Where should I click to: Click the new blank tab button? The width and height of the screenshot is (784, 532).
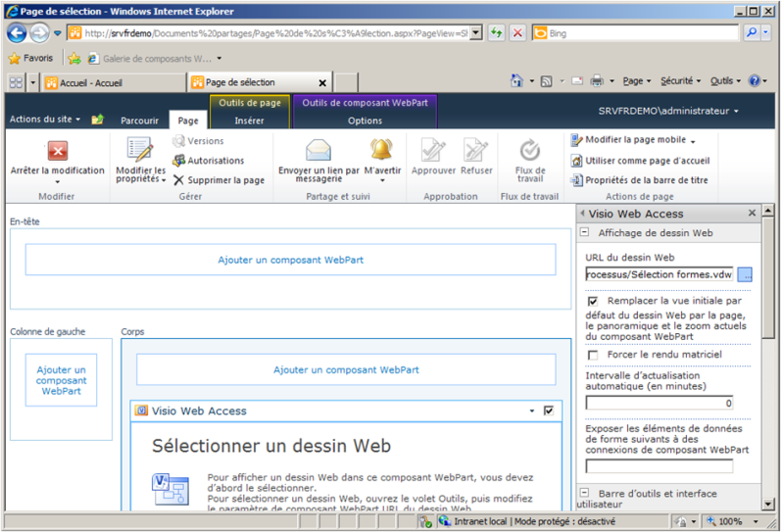tap(346, 82)
